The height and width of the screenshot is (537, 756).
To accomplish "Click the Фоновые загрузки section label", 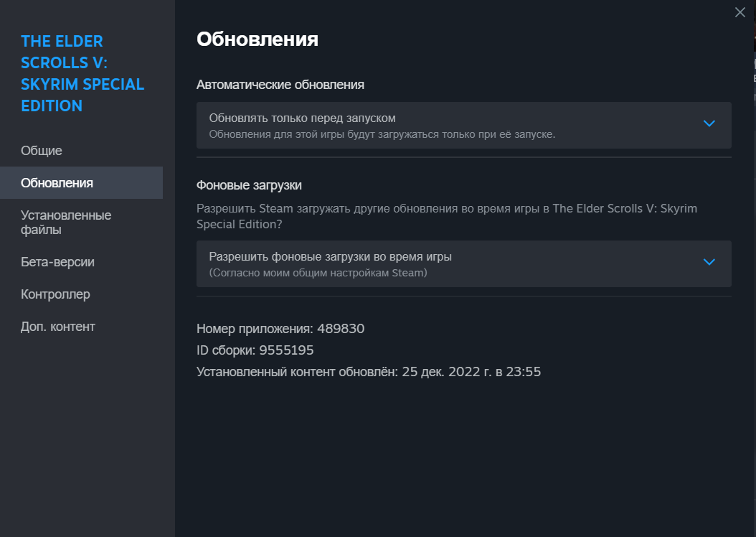I will (x=249, y=185).
